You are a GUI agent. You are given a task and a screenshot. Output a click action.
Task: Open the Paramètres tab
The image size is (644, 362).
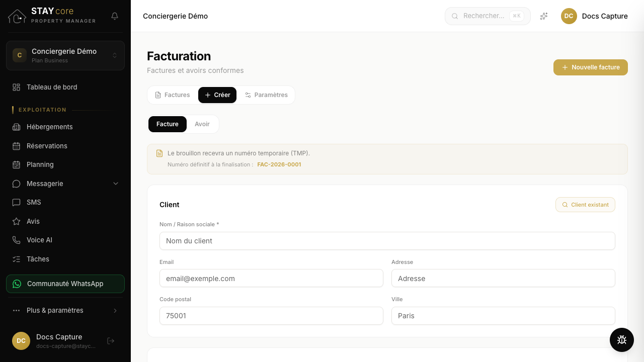point(266,95)
